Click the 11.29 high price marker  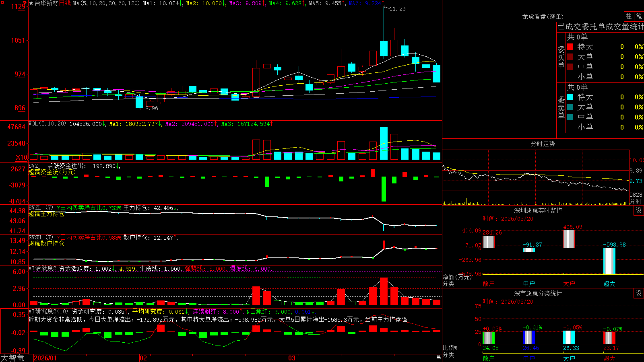coord(397,9)
